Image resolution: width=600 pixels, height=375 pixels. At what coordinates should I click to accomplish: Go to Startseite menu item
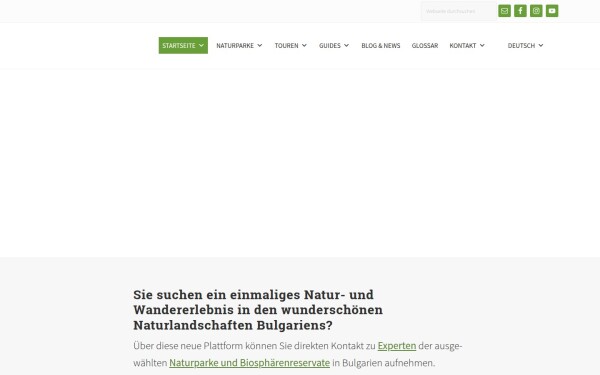179,46
